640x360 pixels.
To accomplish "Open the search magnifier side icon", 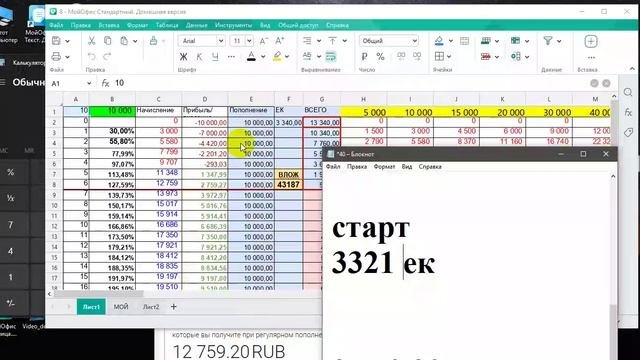I will click(x=628, y=92).
